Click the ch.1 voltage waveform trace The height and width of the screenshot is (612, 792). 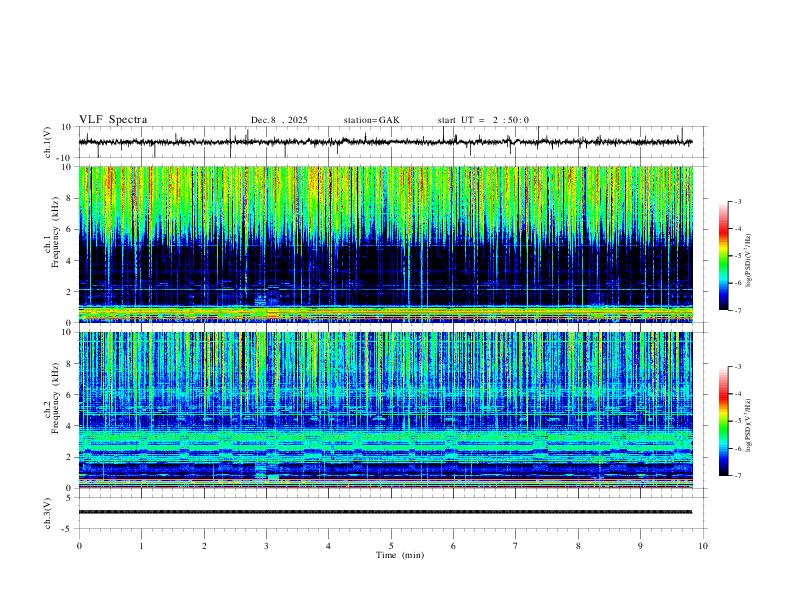[385, 142]
